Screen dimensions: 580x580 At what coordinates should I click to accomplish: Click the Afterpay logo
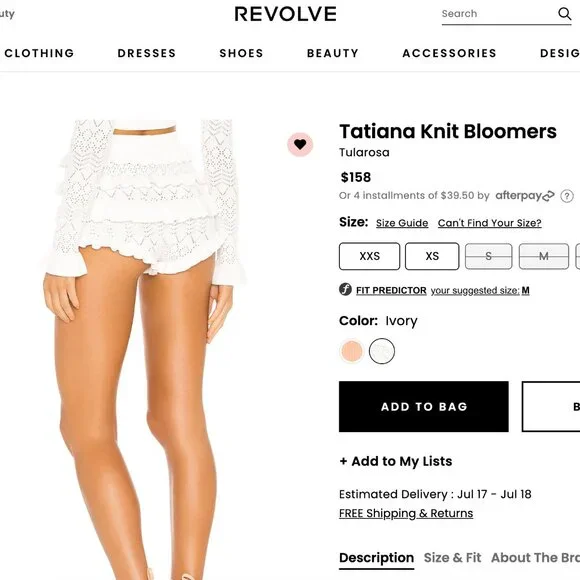click(525, 195)
